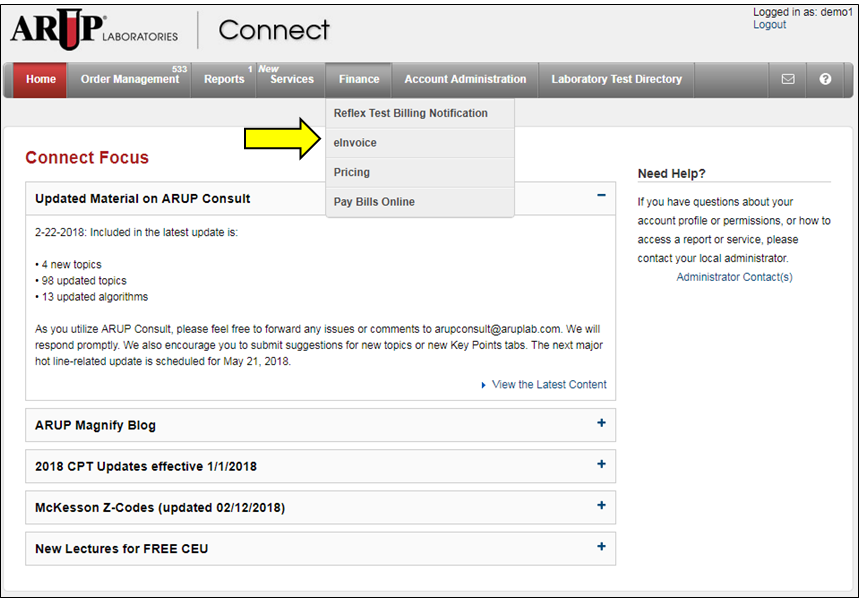Expand the ARUP Magnify Blog section
Viewport: 863px width, 601px height.
pos(602,423)
